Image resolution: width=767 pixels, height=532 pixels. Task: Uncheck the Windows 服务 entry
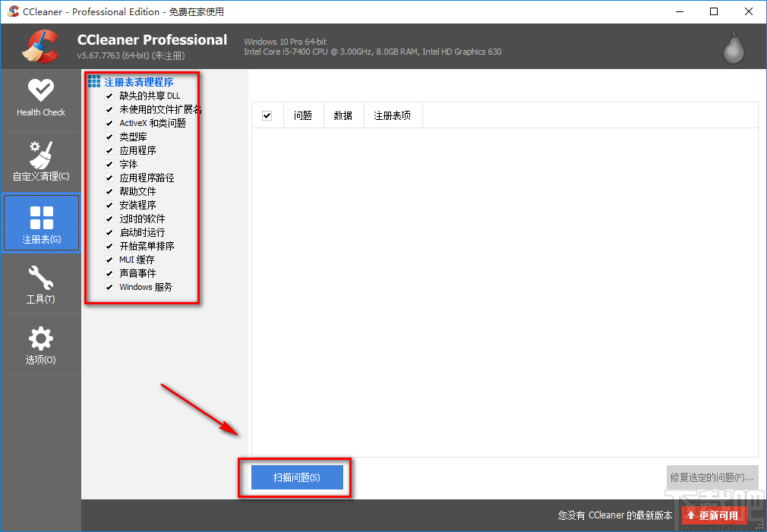(109, 287)
